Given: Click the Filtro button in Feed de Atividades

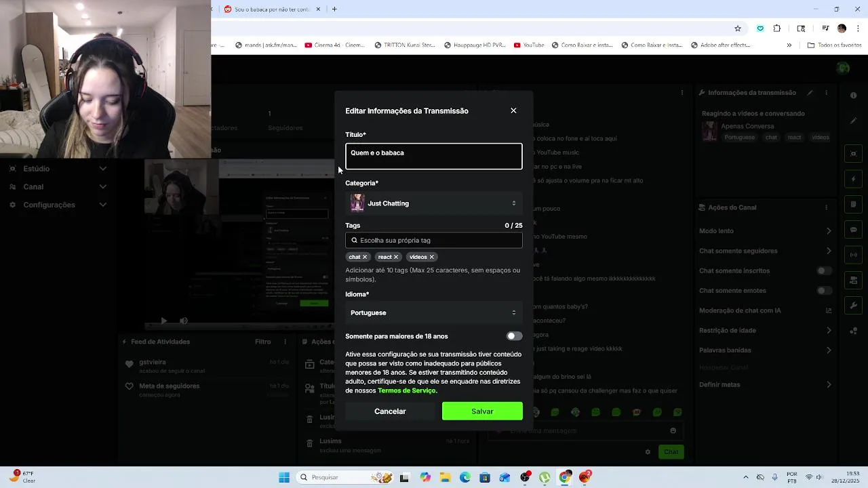Looking at the screenshot, I should click(x=263, y=342).
